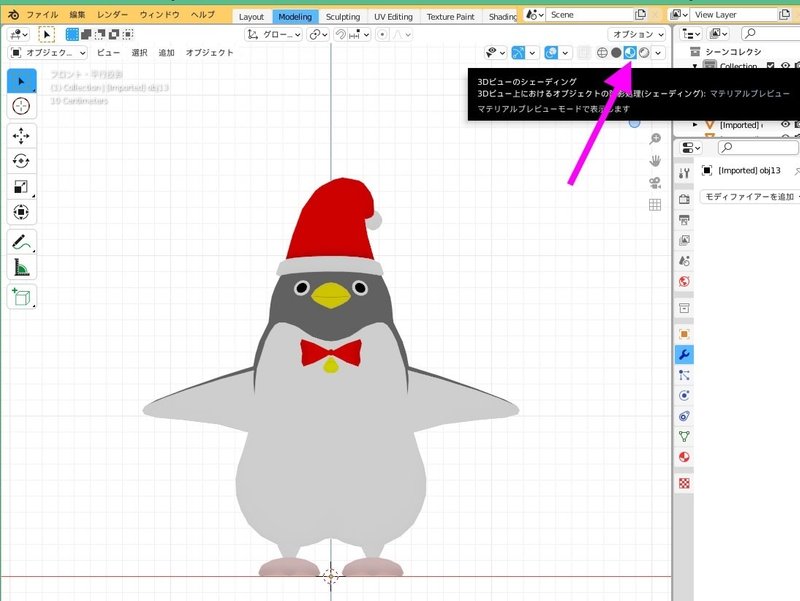Viewport: 800px width, 601px height.
Task: Toggle X-ray display button
Action: coord(584,53)
